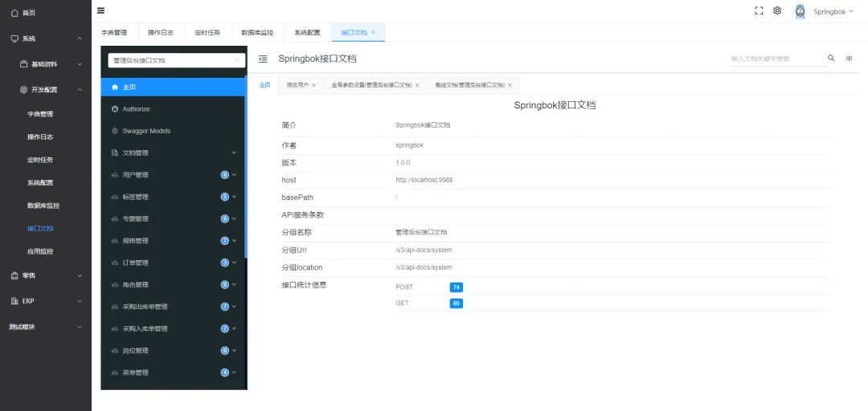Open 数据库监控 in the sidebar

click(43, 205)
